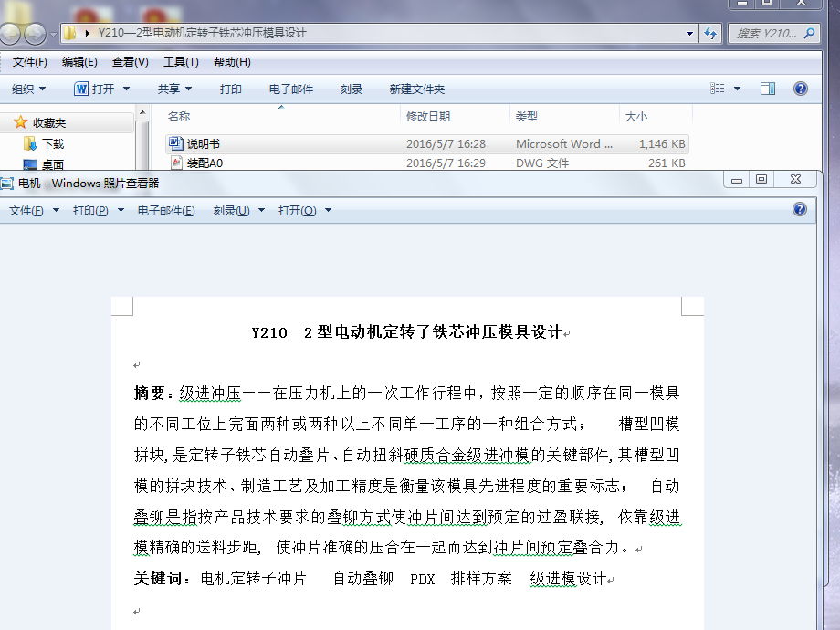The image size is (840, 630).
Task: Refresh the current folder view
Action: tap(710, 32)
